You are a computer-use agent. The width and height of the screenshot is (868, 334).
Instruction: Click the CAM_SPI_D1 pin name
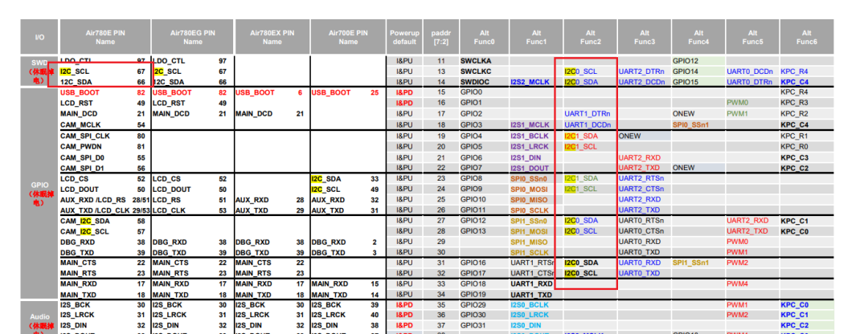(x=82, y=168)
